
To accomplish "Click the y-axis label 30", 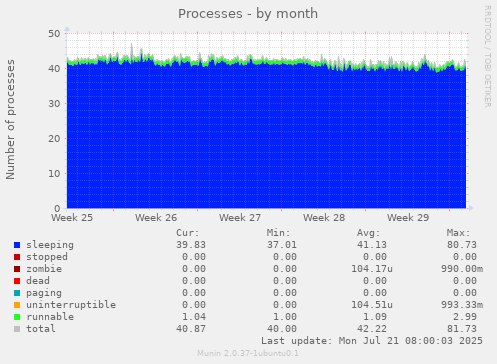I will pyautogui.click(x=54, y=104).
